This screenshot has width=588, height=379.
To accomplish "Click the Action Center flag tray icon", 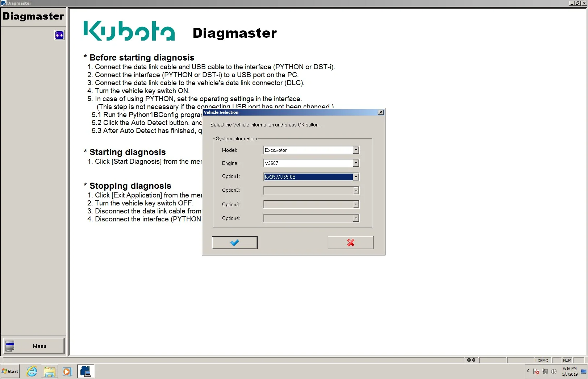I will (x=536, y=371).
